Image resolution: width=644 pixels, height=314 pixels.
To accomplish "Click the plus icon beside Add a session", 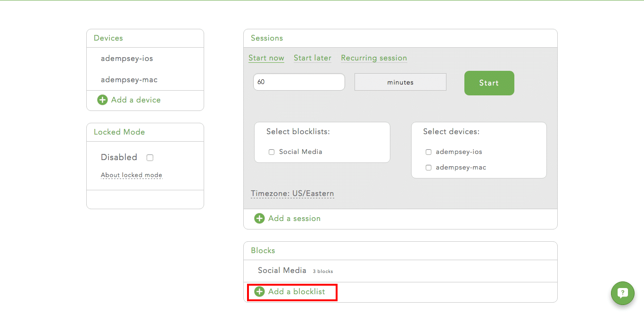I will tap(259, 219).
